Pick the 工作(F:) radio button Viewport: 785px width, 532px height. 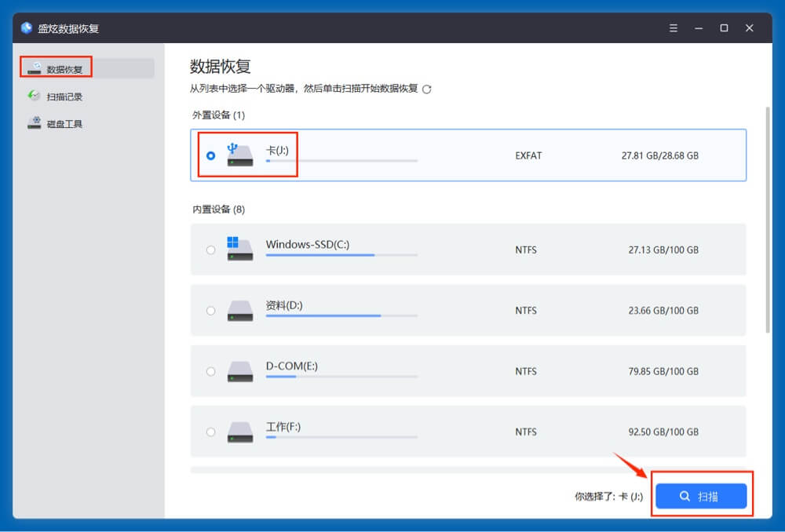(x=210, y=432)
